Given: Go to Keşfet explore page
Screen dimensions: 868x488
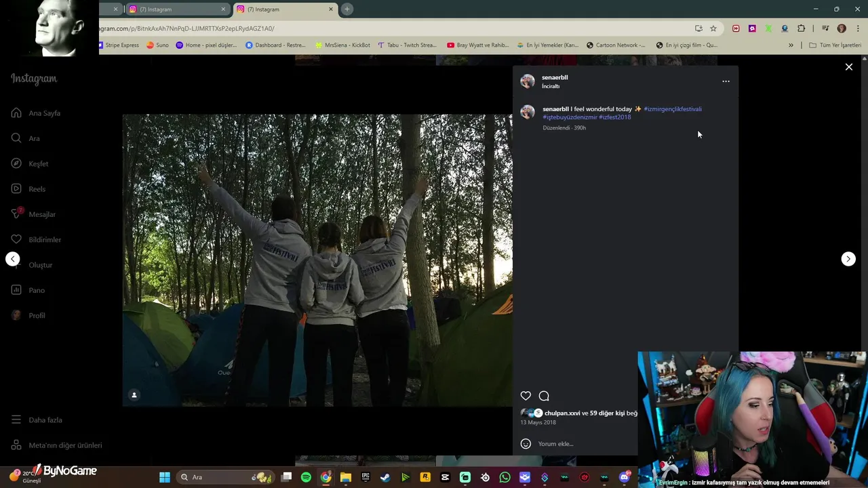Looking at the screenshot, I should click(x=30, y=163).
